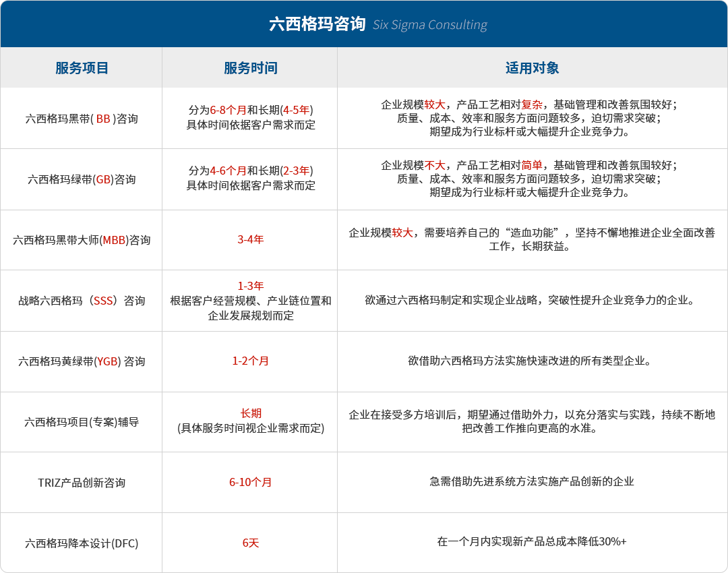728x573 pixels.
Task: Select the 战略六西格玛(SSS)咨询 cell
Action: click(x=82, y=301)
